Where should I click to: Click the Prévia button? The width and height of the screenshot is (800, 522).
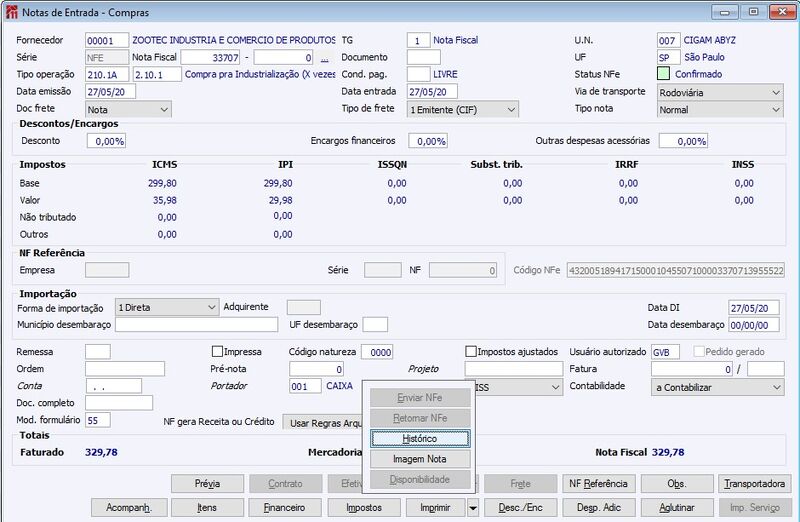[207, 483]
